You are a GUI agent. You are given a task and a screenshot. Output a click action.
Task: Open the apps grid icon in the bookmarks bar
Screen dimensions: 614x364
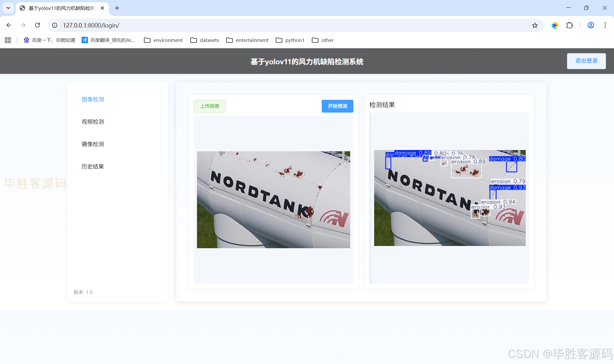pyautogui.click(x=8, y=40)
